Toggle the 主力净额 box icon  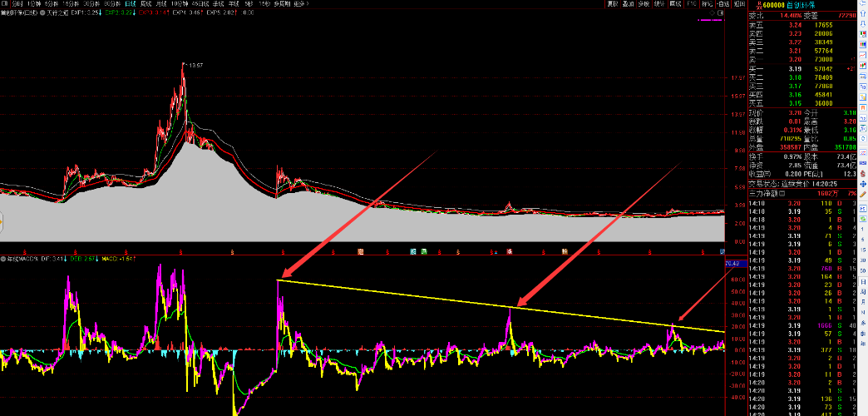click(782, 193)
